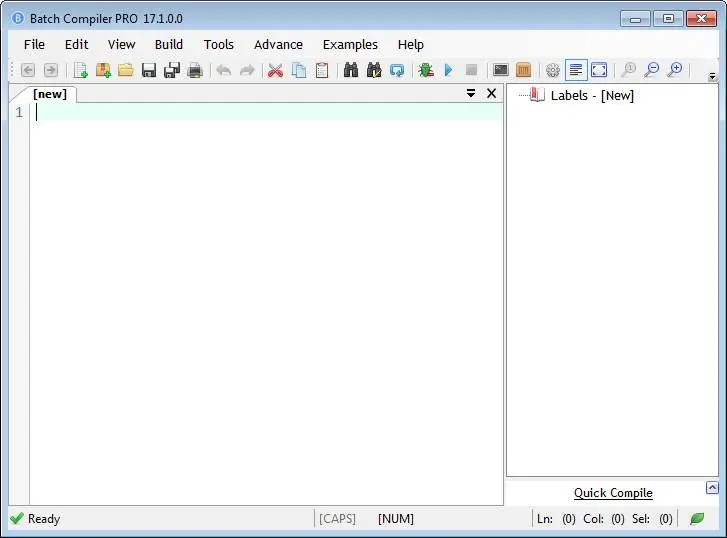
Task: Click the Batch Compiler app icon in title bar
Action: pyautogui.click(x=18, y=18)
